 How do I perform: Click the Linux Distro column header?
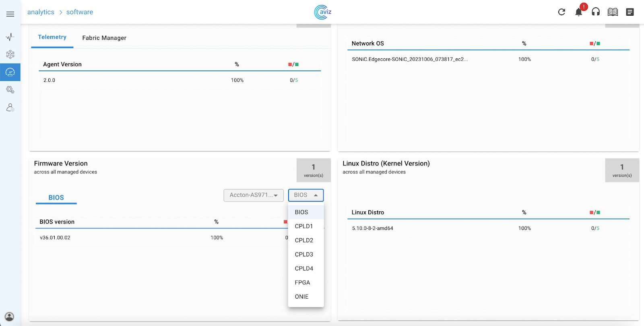coord(368,213)
